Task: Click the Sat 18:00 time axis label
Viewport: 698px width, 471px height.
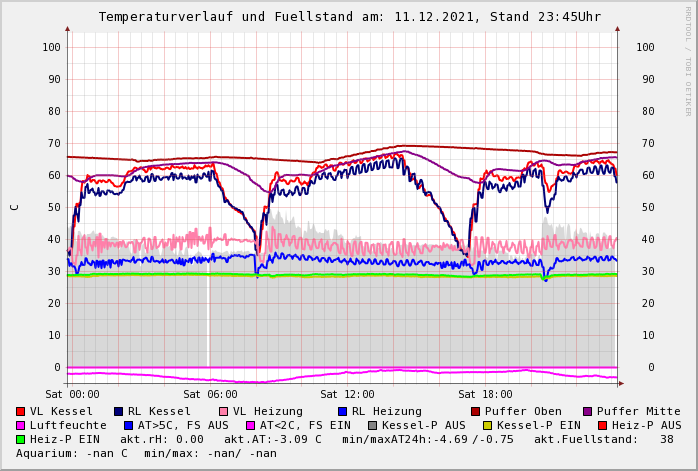Action: 485,394
